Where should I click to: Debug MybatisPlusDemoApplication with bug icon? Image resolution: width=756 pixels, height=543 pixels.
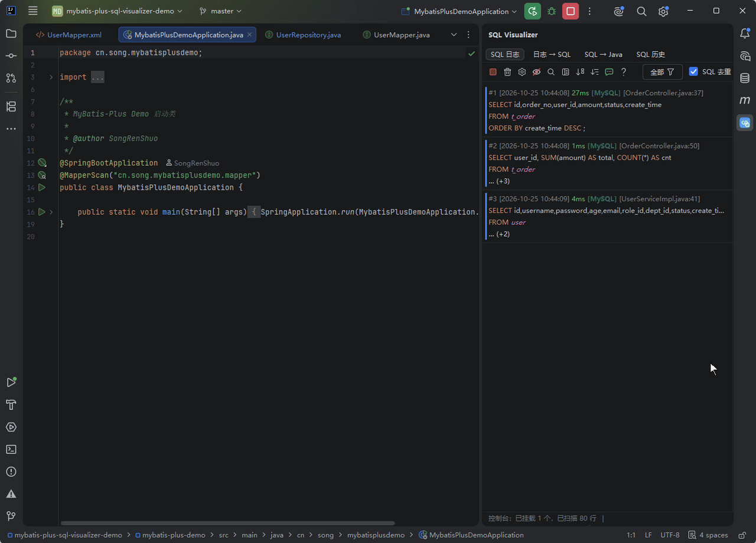[552, 11]
